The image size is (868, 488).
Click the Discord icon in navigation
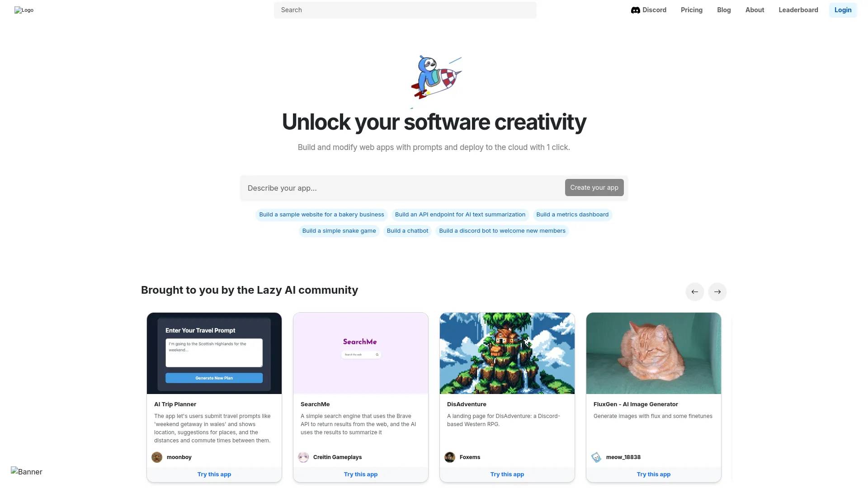tap(635, 9)
